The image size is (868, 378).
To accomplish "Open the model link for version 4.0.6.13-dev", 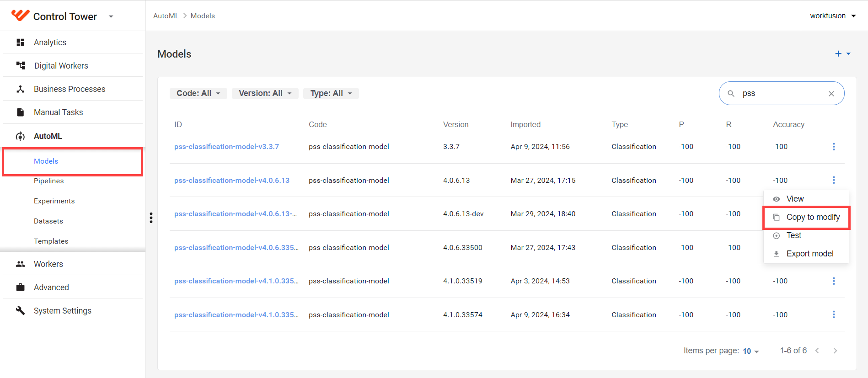I will pos(236,214).
